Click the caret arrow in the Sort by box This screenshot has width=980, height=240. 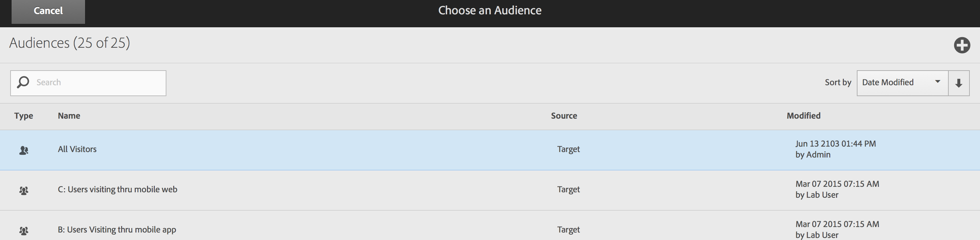click(x=938, y=81)
